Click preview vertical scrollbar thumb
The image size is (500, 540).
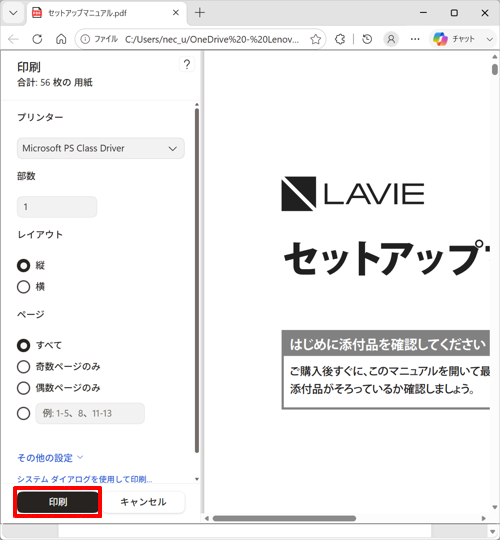coord(495,69)
